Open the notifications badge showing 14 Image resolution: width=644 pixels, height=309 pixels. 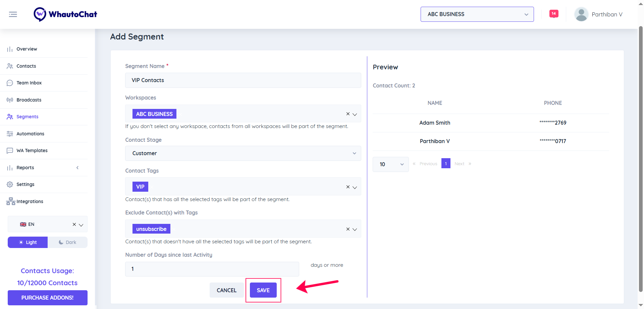[x=553, y=14]
